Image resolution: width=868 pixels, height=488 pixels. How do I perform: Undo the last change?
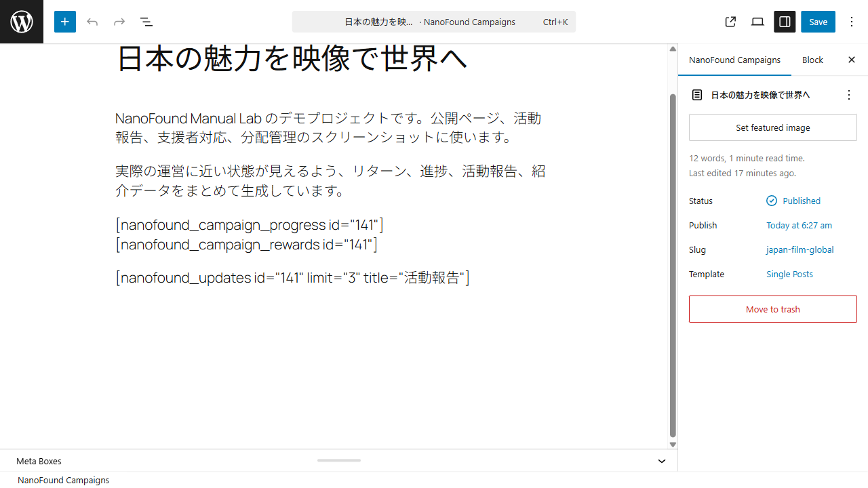coord(92,22)
